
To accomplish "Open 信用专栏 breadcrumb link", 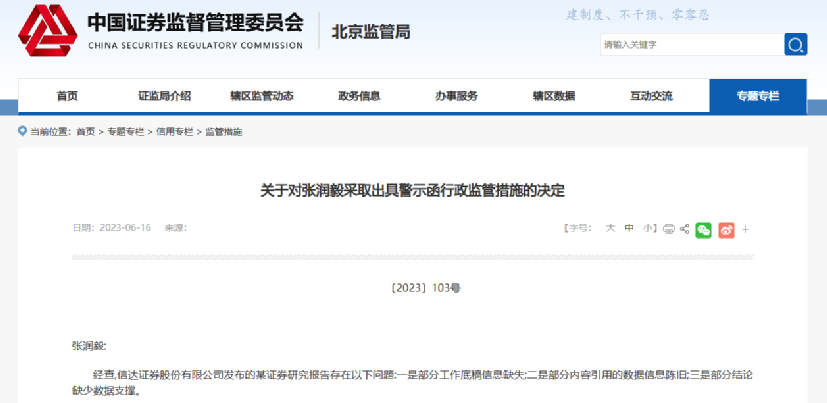I will click(174, 132).
